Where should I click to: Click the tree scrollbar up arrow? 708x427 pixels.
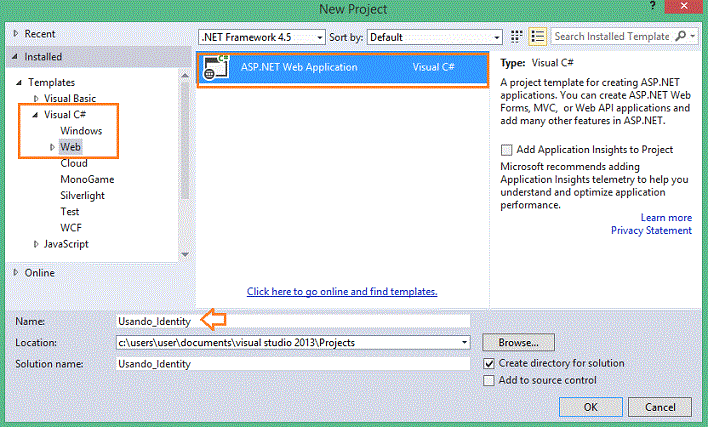click(x=185, y=75)
